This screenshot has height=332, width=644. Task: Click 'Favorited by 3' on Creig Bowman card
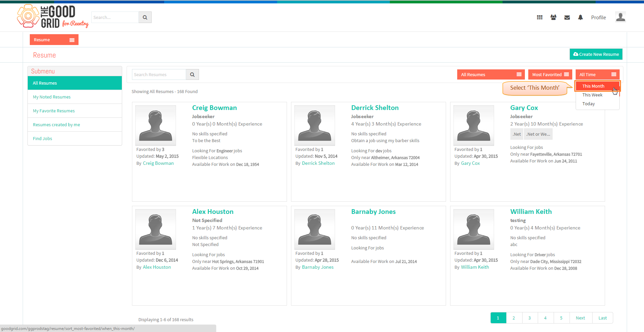(150, 149)
